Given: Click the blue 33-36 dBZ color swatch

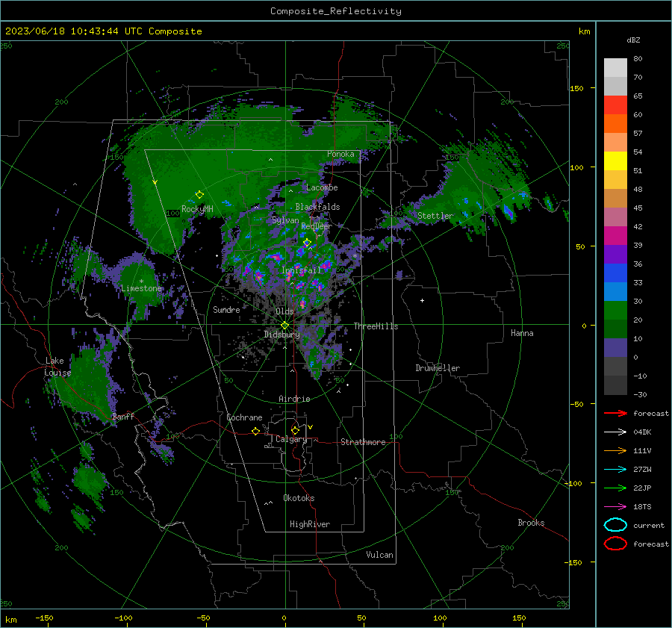Looking at the screenshot, I should click(x=615, y=273).
